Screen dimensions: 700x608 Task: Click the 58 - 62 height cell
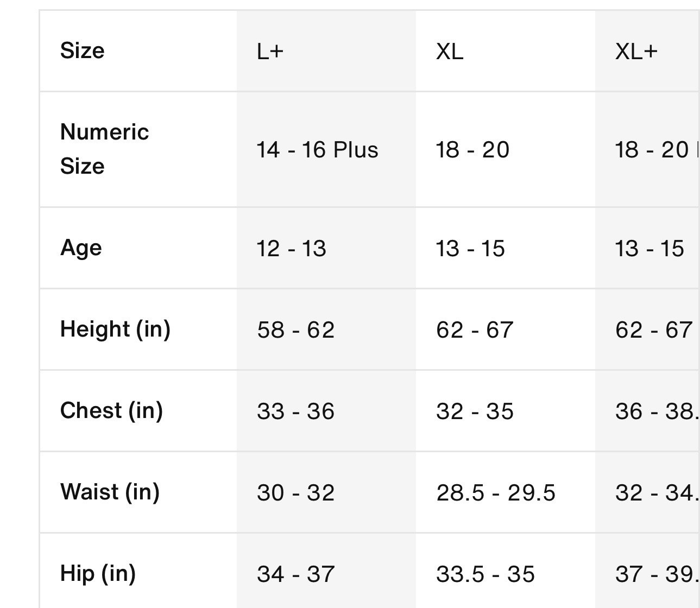(326, 330)
